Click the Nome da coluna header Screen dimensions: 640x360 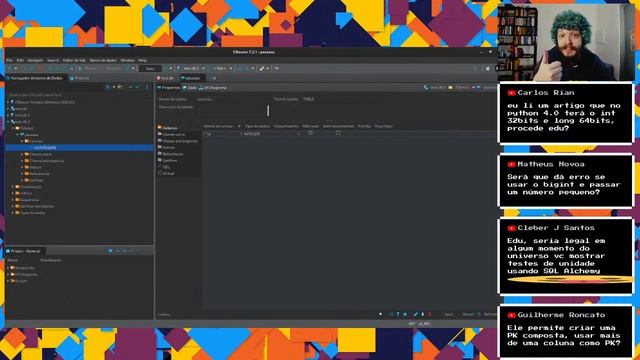pyautogui.click(x=218, y=127)
